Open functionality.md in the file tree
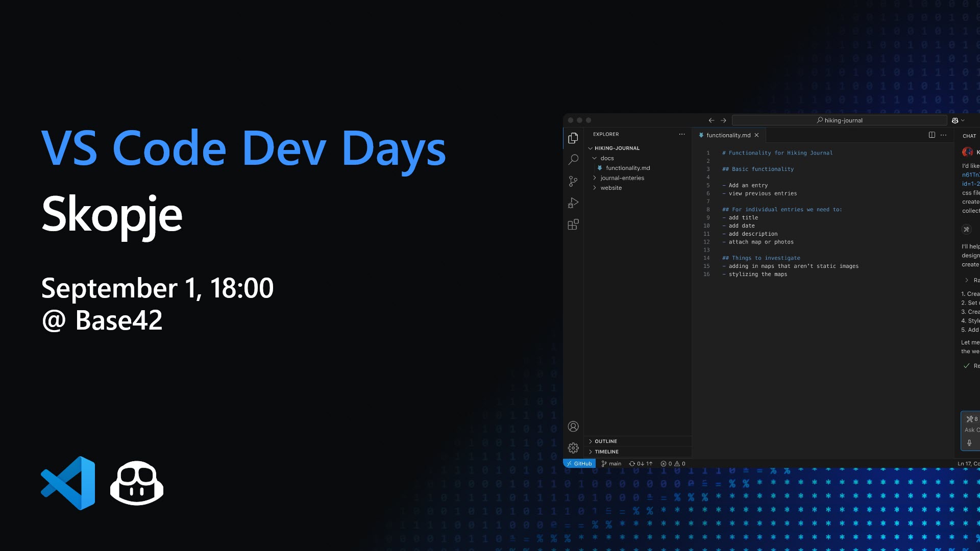The height and width of the screenshot is (551, 980). coord(628,168)
